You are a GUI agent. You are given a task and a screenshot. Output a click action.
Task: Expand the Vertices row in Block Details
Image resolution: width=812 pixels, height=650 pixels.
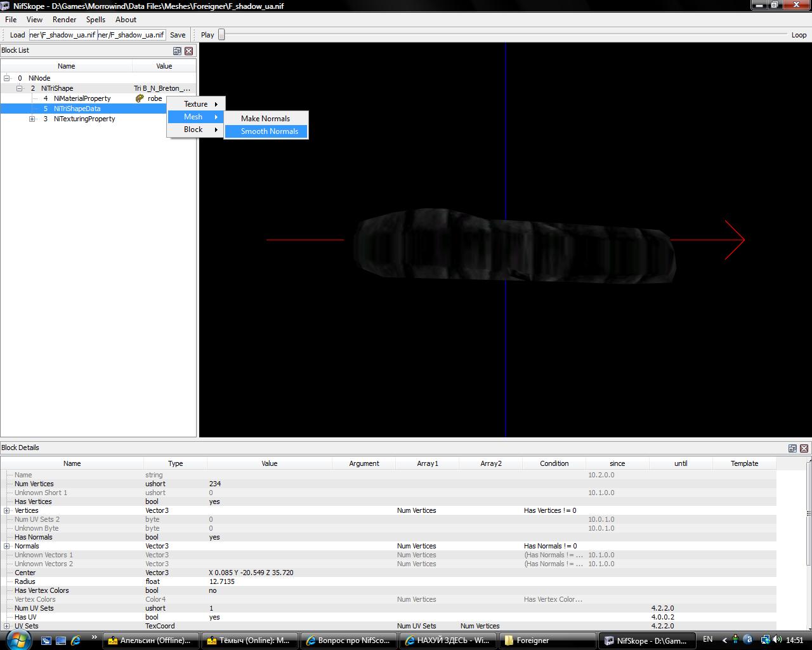coord(7,510)
